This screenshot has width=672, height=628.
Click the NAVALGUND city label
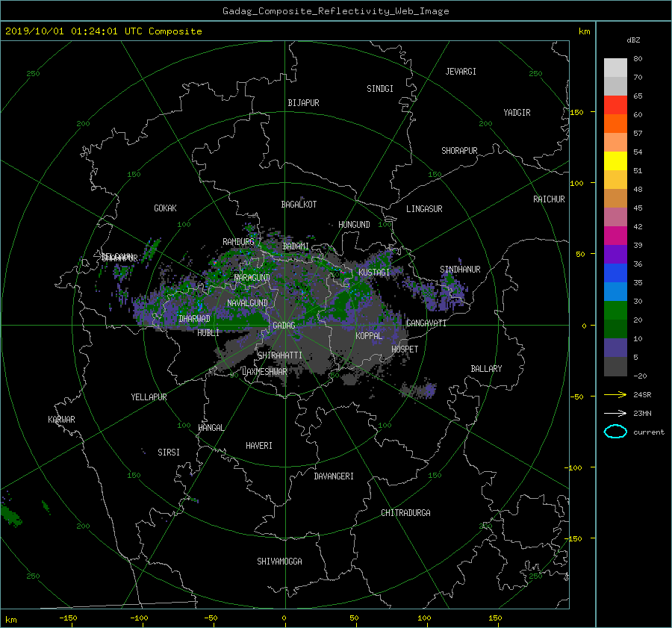coord(247,302)
